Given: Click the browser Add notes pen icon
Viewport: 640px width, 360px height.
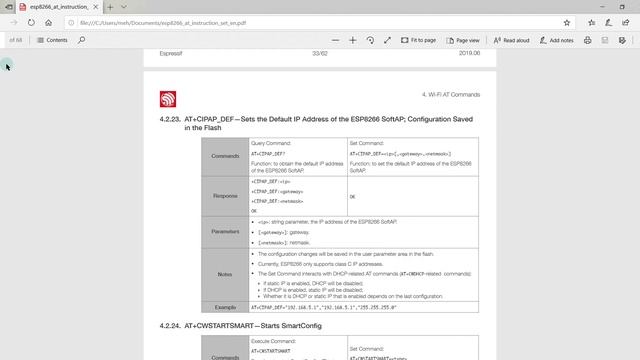Looking at the screenshot, I should pos(609,23).
